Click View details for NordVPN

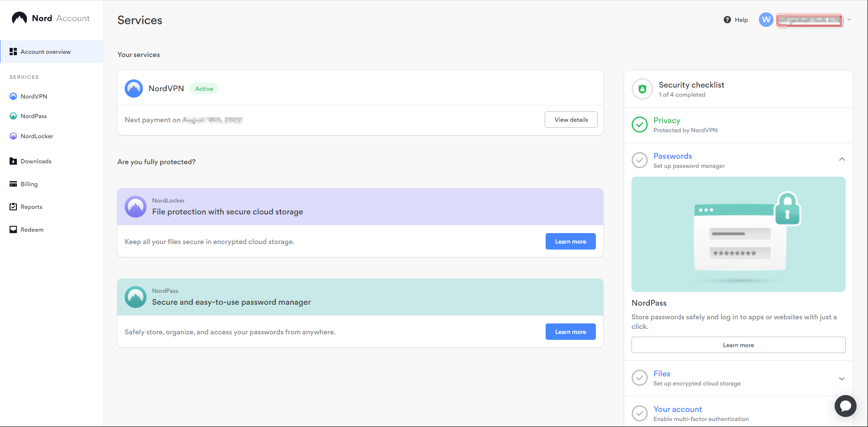[x=571, y=120]
